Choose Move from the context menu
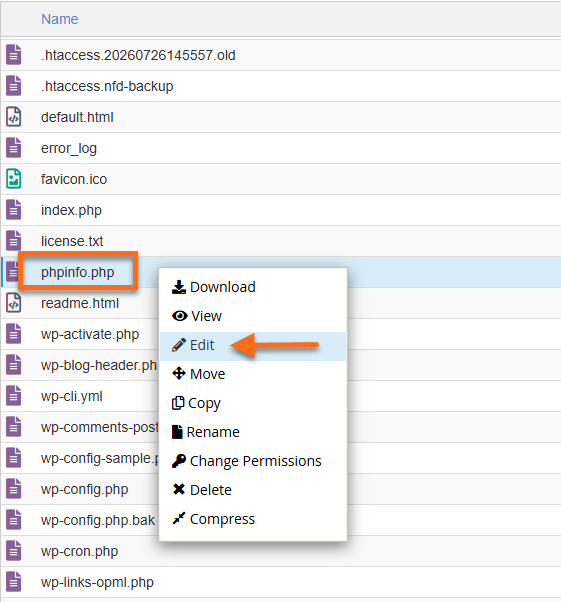 [253, 374]
